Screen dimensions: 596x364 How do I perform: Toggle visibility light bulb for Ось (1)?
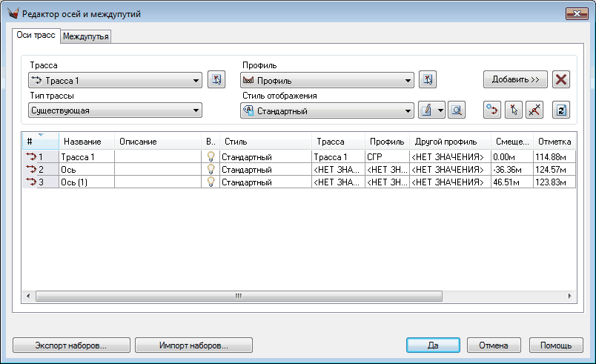pyautogui.click(x=211, y=182)
